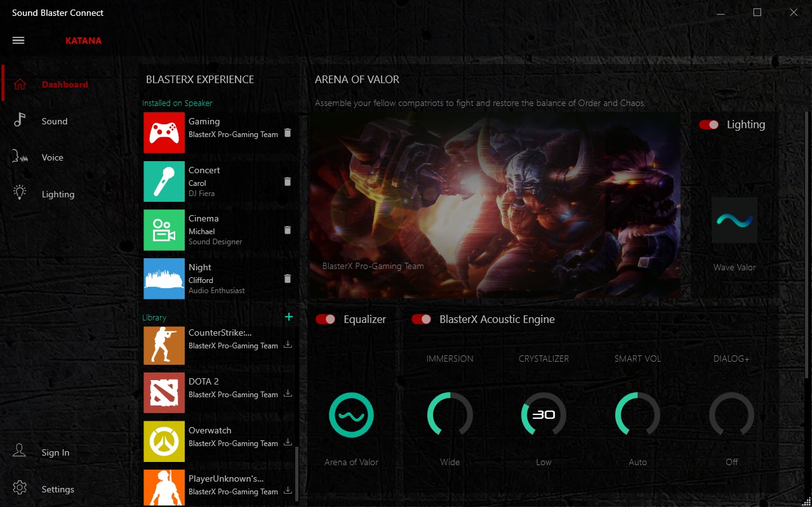The width and height of the screenshot is (812, 507).
Task: Add a new profile to Library
Action: [289, 317]
